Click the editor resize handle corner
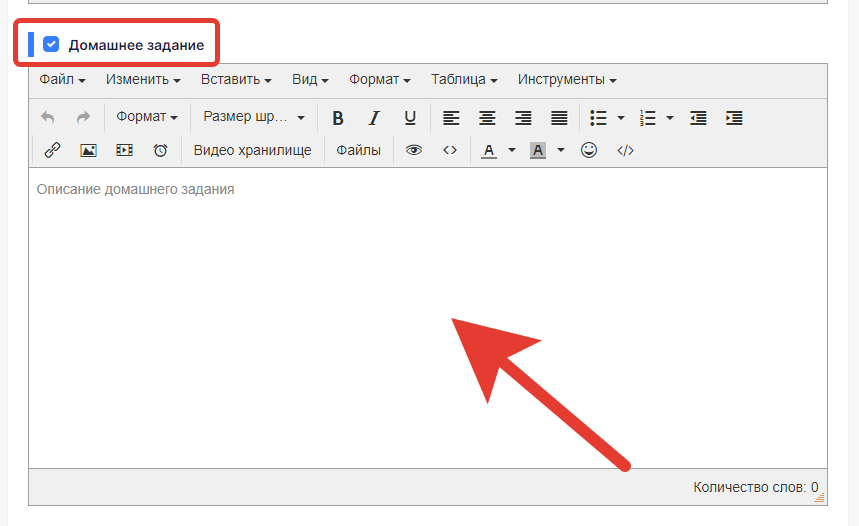This screenshot has width=859, height=526. point(820,498)
